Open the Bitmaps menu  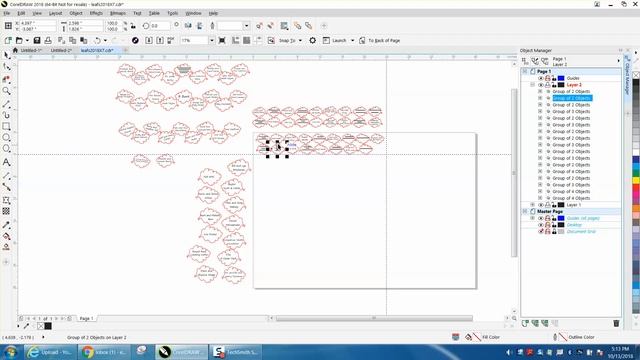click(118, 13)
